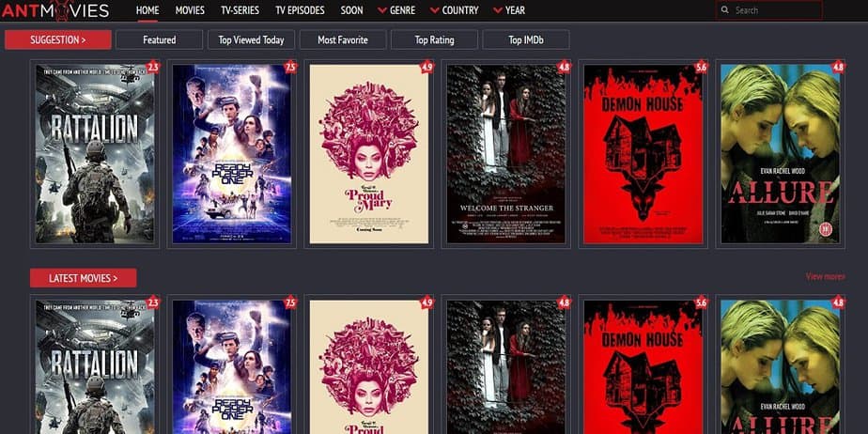Screen dimensions: 868x434
Task: Open Ready Player One poster in Latest Movies
Action: (231, 367)
